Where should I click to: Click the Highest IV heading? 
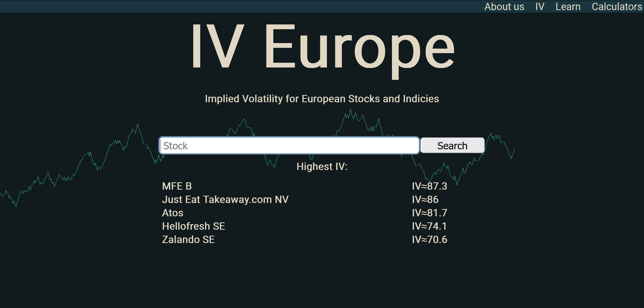322,166
